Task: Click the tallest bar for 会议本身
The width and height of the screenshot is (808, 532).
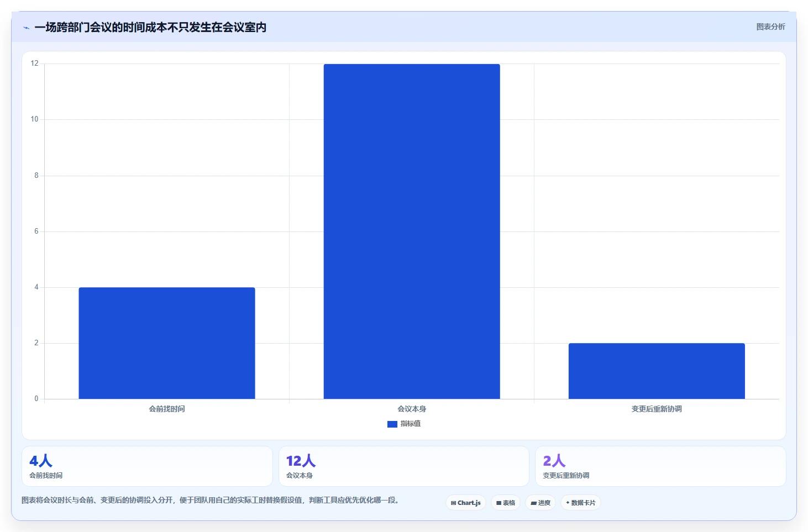Action: [412, 231]
